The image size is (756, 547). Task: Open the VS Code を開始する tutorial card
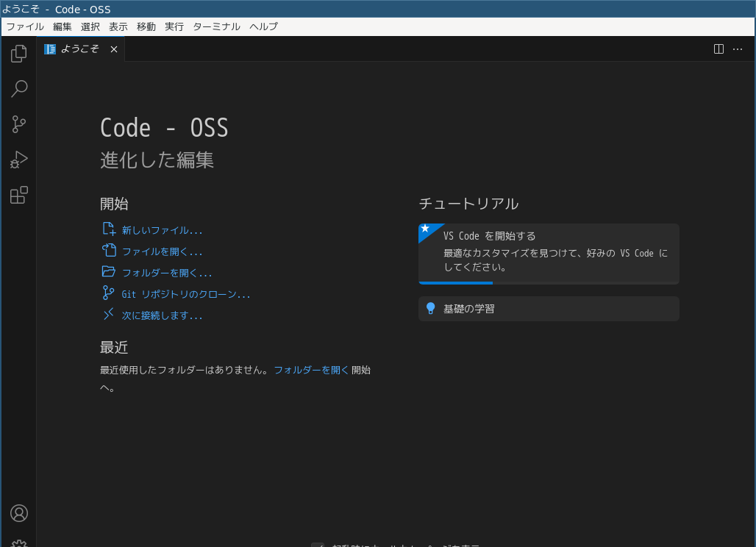coord(549,254)
